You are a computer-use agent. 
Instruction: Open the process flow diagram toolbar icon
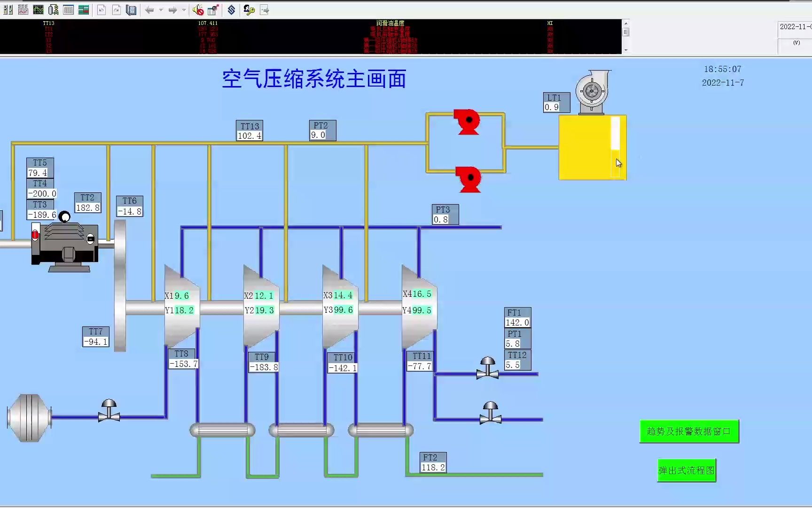coord(53,9)
